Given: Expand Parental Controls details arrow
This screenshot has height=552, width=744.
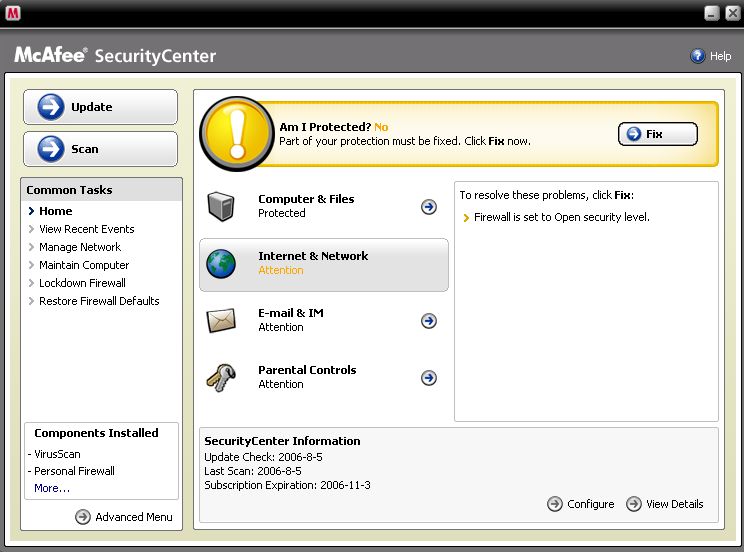Looking at the screenshot, I should tap(429, 378).
